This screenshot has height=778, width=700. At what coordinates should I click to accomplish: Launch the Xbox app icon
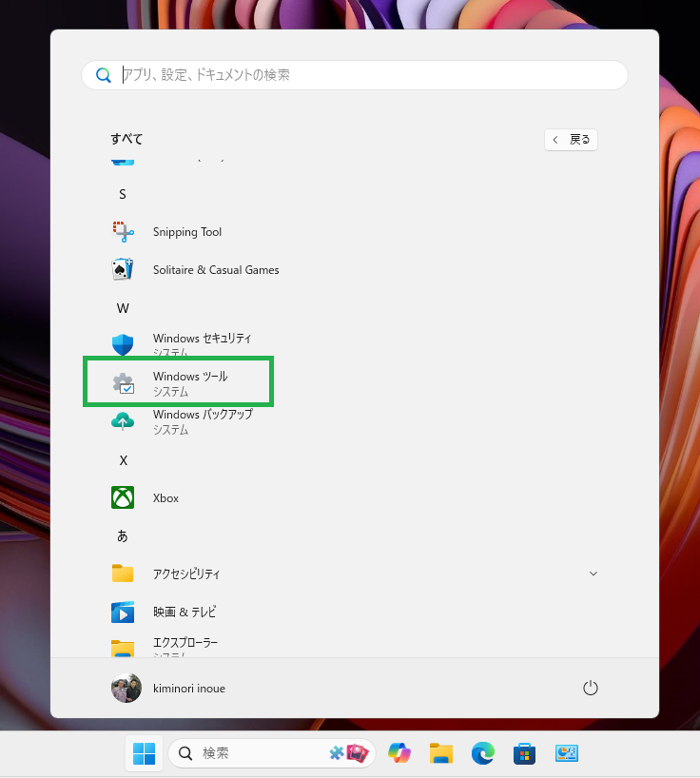pos(123,497)
